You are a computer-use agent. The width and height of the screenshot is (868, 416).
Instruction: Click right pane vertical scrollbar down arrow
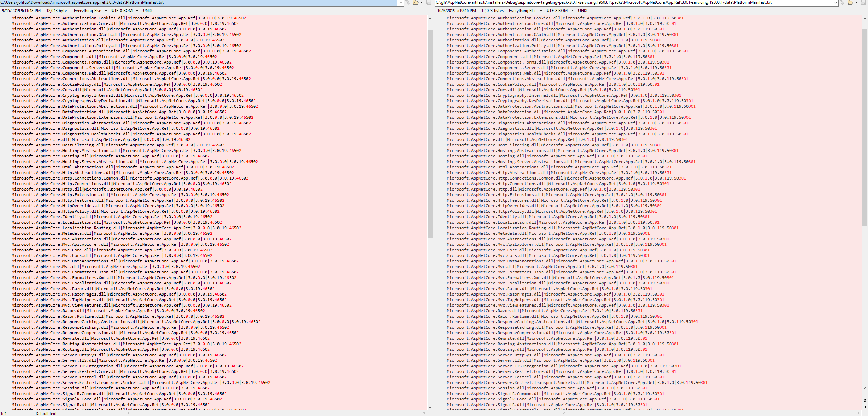pyautogui.click(x=865, y=388)
